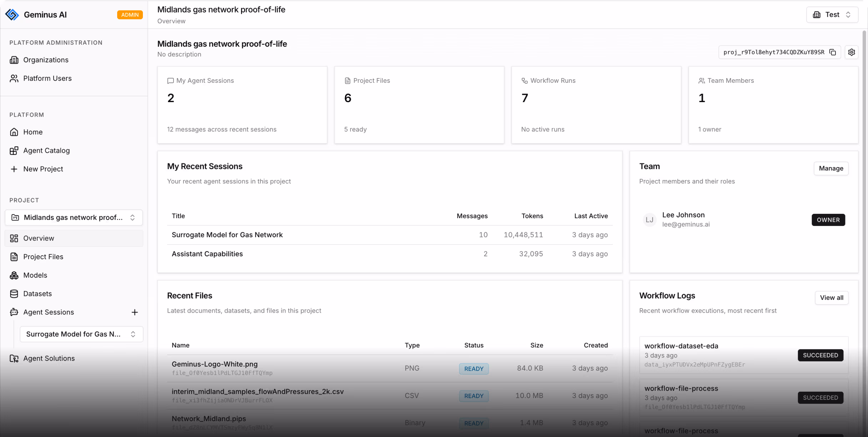Click the Project Files document icon in sidebar

coord(14,257)
